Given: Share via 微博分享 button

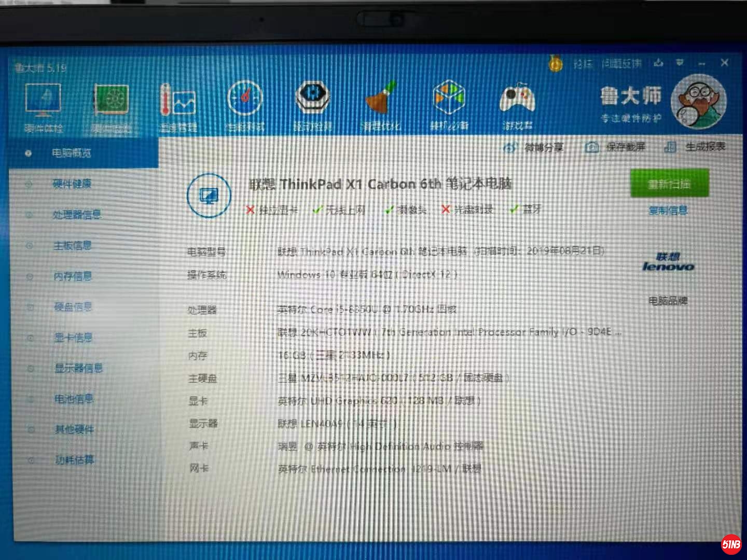Looking at the screenshot, I should tap(534, 148).
